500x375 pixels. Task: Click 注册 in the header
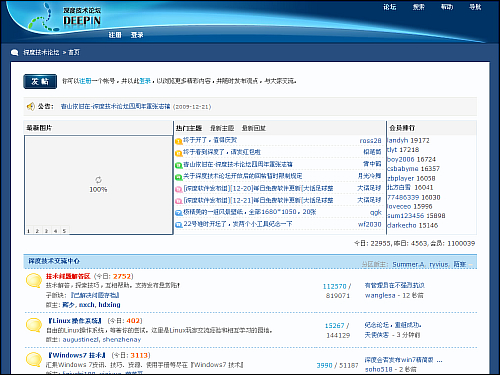tap(115, 35)
